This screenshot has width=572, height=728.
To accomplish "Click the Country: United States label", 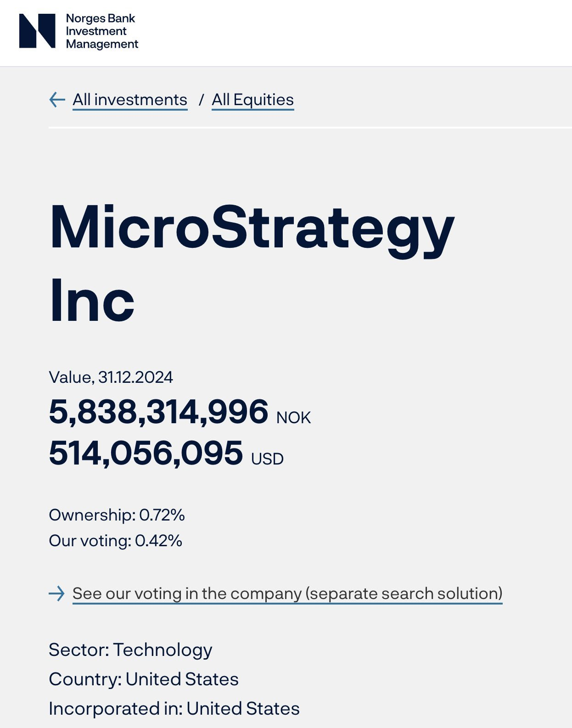I will 144,679.
